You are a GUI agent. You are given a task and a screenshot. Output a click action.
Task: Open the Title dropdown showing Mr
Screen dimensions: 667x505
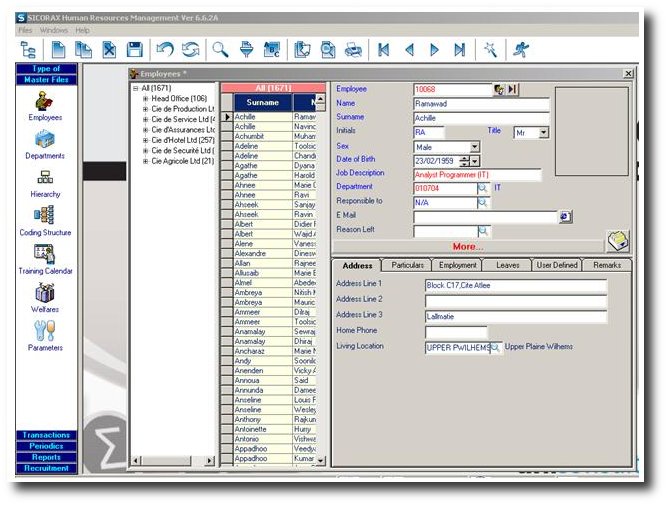(x=544, y=132)
